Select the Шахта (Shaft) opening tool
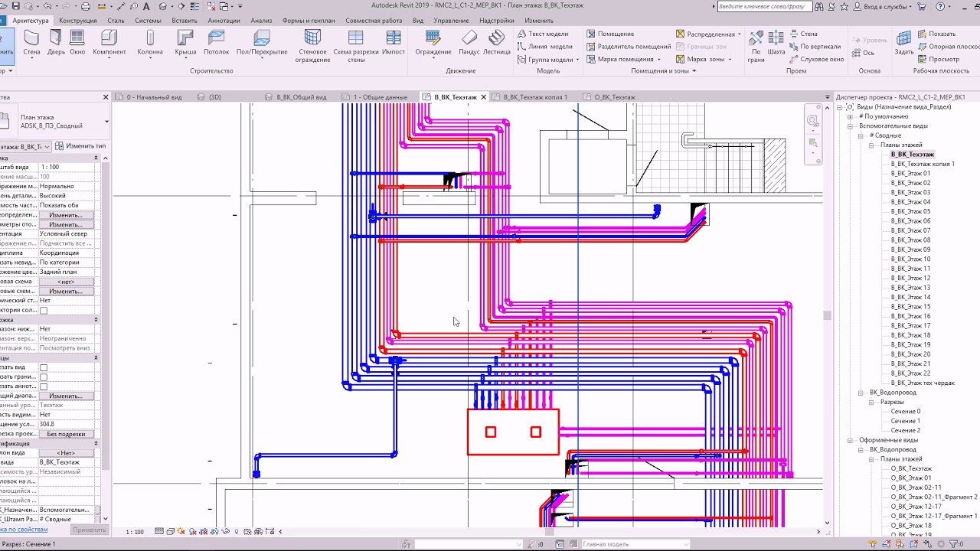 coord(776,43)
